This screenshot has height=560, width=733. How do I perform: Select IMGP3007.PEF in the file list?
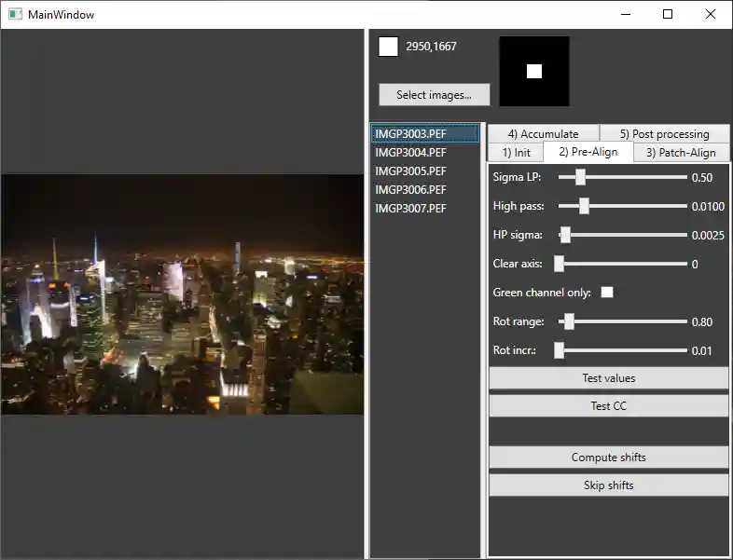click(x=410, y=209)
